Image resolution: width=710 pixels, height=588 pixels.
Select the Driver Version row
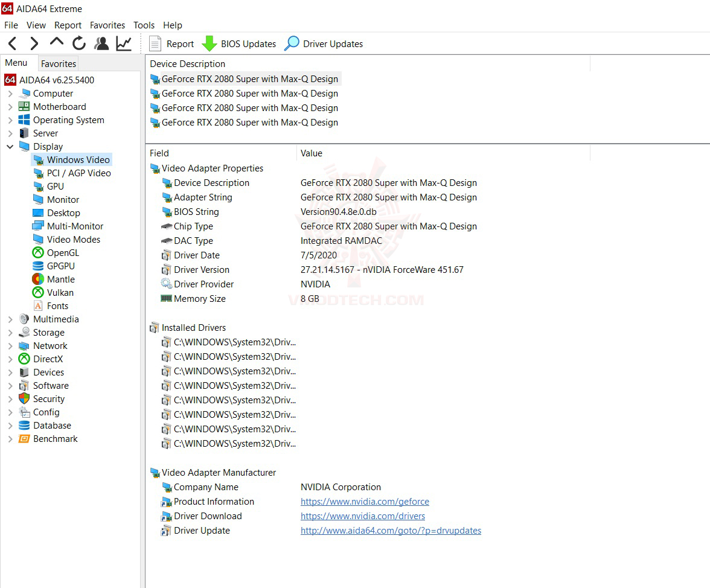(x=313, y=270)
